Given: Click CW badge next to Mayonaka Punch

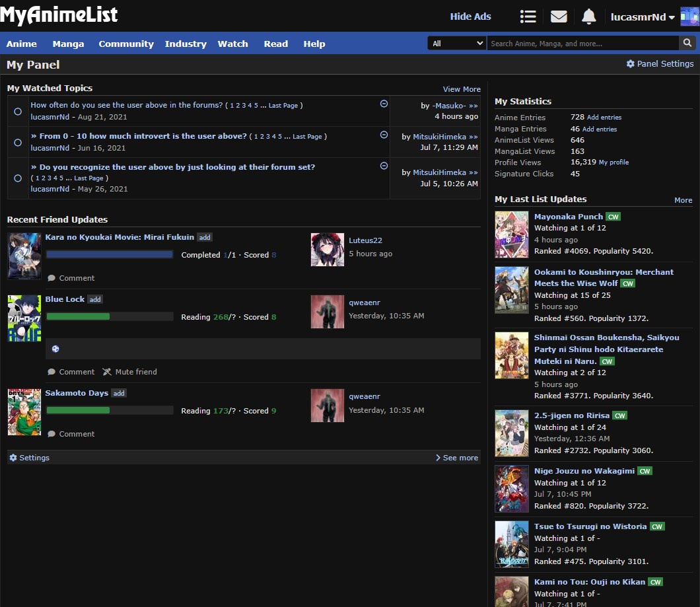Looking at the screenshot, I should [x=613, y=217].
